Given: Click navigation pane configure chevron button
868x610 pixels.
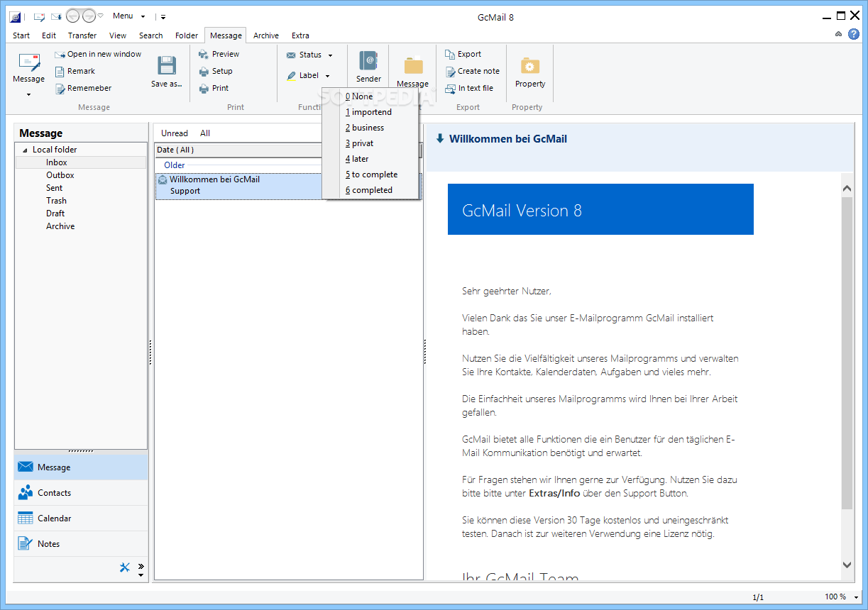Looking at the screenshot, I should pos(141,570).
